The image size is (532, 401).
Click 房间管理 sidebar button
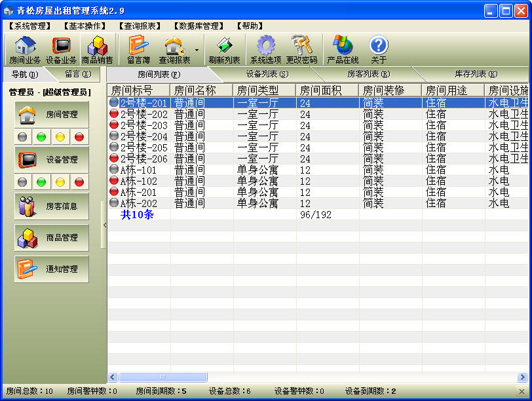point(52,115)
